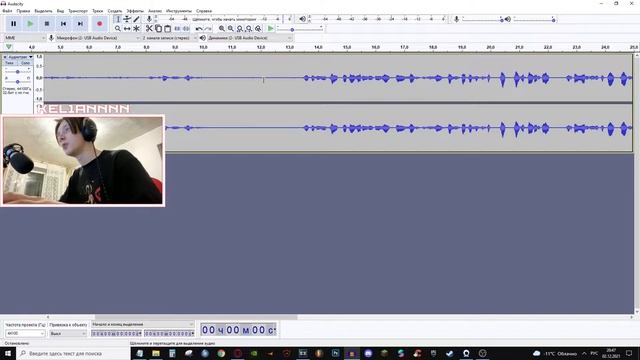Skip to the end of the project
640x360 pixels.
point(80,24)
